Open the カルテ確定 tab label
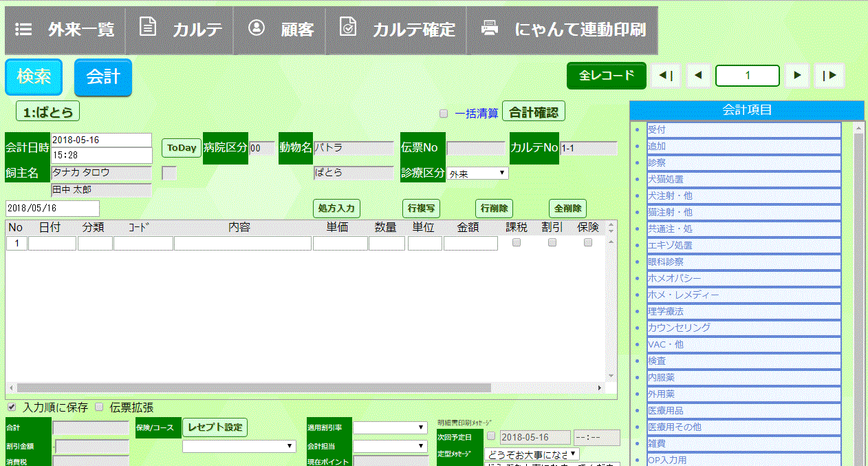868x466 pixels. [414, 30]
